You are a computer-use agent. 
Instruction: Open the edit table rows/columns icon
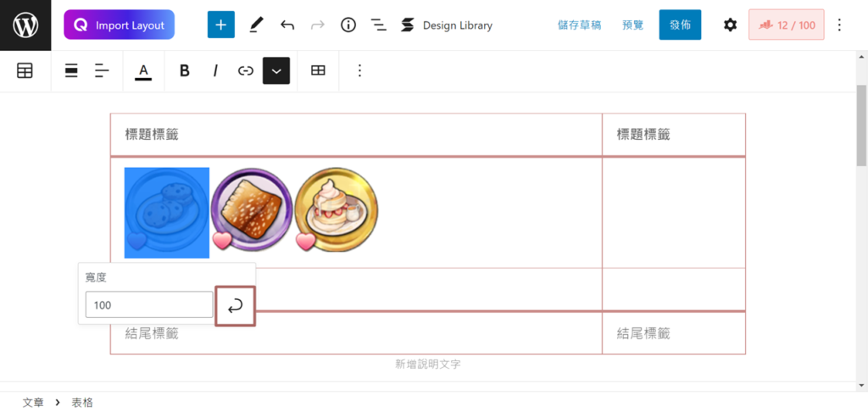318,70
